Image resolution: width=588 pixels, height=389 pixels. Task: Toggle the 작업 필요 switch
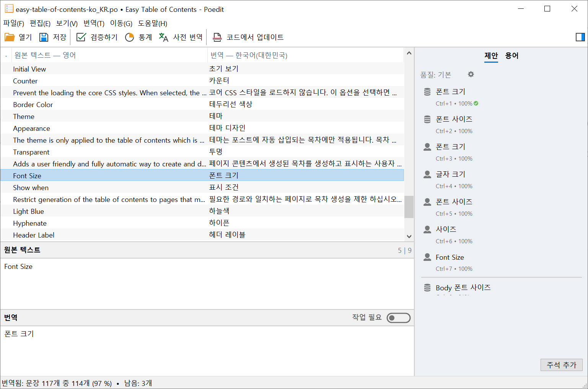(398, 317)
